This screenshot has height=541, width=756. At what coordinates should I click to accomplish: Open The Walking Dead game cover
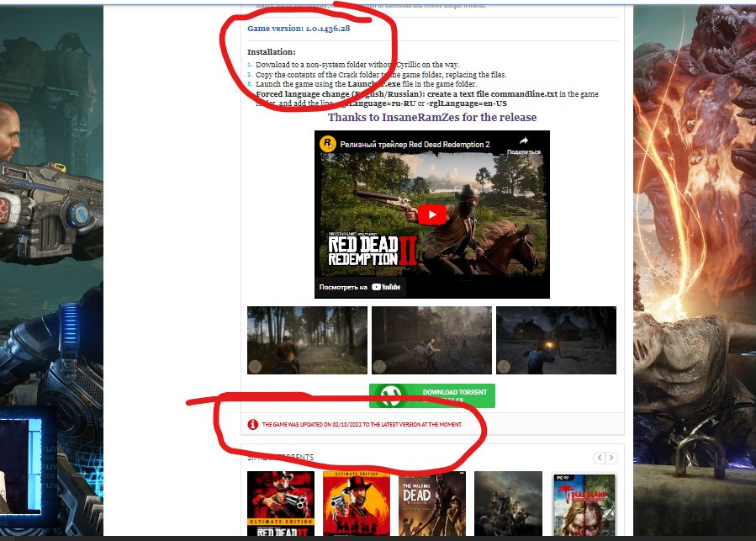coord(432,503)
